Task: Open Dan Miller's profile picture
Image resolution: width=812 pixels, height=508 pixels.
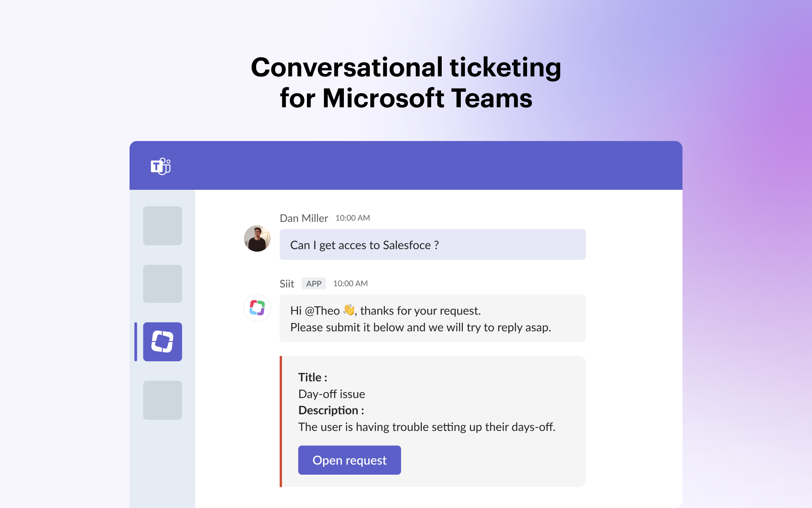Action: (x=257, y=239)
